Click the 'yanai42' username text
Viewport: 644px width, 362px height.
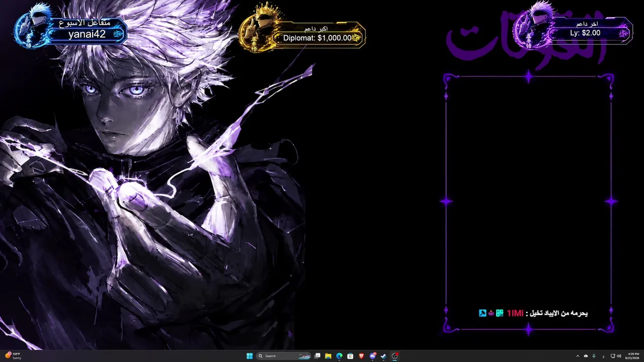tap(87, 34)
